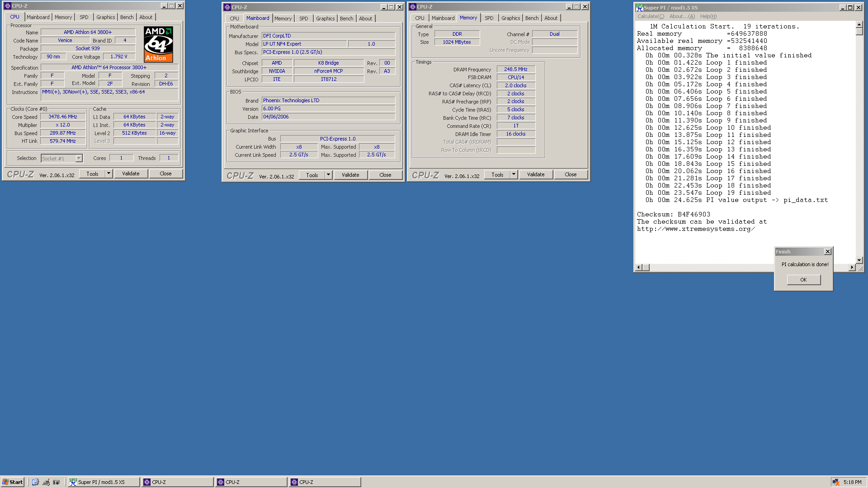Click Super PI vertical scrollbar up arrow
Viewport: 868px width, 488px height.
pyautogui.click(x=859, y=25)
